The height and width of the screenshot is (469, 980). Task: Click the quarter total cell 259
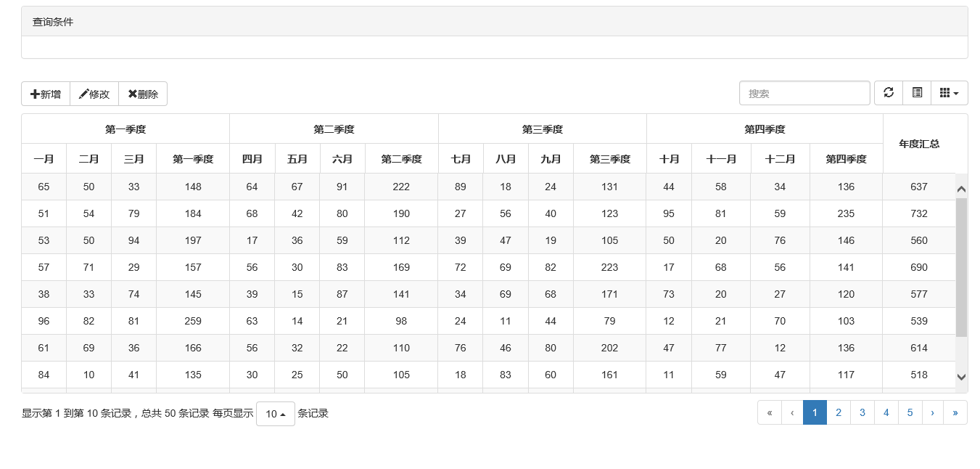click(193, 321)
